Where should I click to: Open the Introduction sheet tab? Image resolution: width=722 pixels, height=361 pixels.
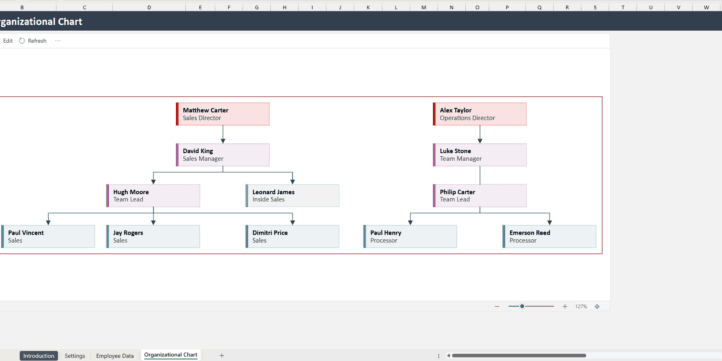point(39,356)
